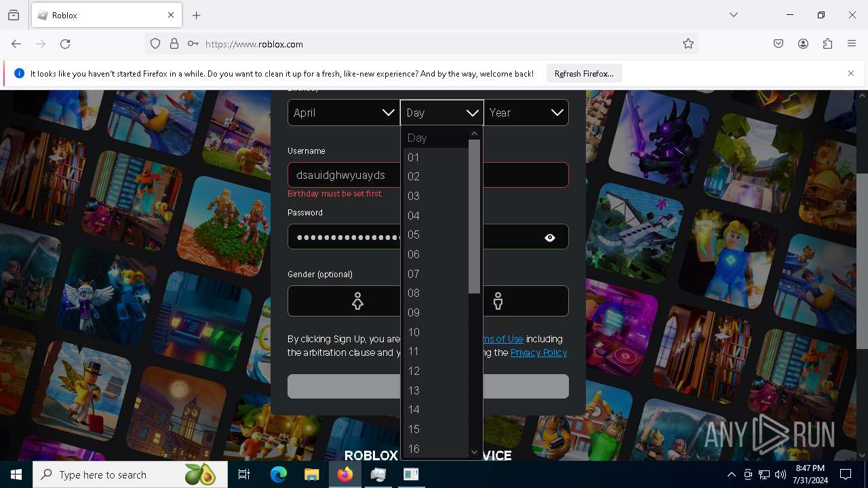Select day 02 from the list
This screenshot has height=488, width=868.
pos(436,176)
